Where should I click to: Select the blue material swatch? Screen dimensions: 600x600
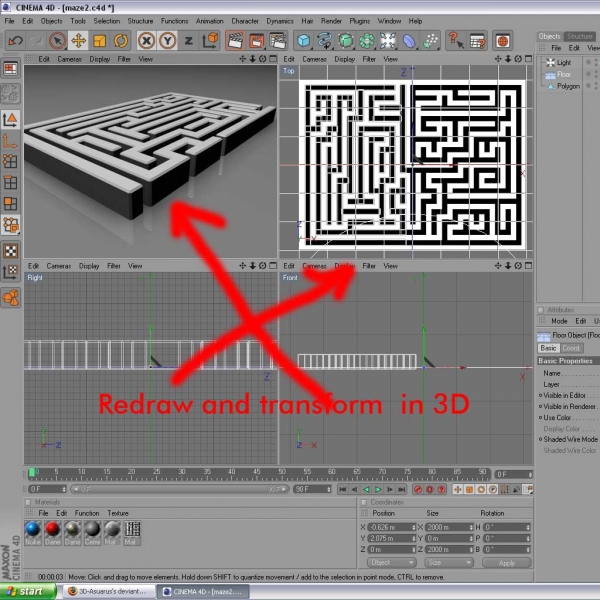[x=33, y=529]
